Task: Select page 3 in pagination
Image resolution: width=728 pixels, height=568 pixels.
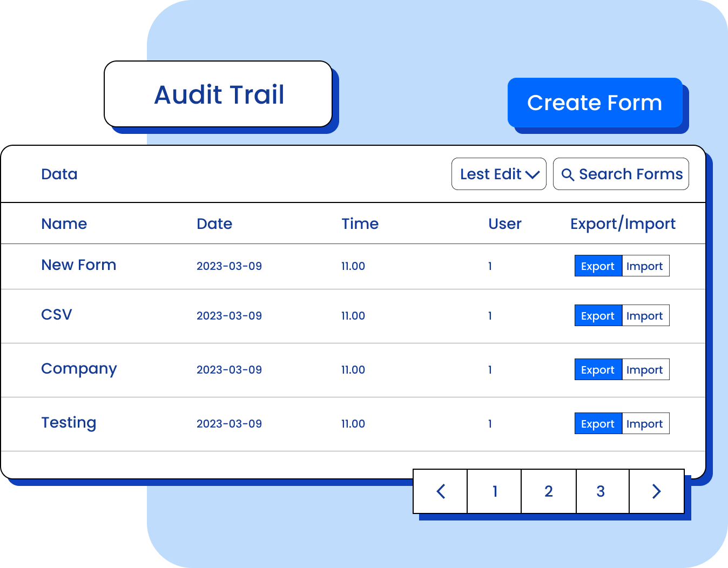Action: pyautogui.click(x=603, y=491)
